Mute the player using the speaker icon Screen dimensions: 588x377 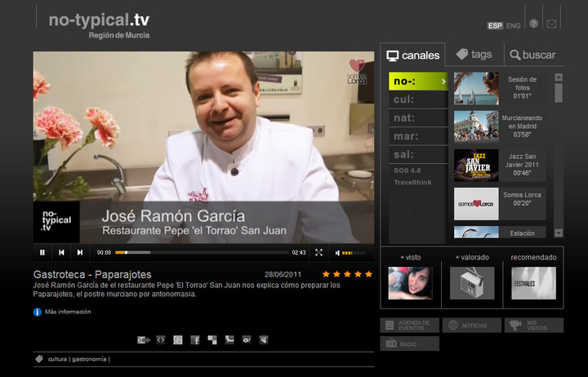[x=337, y=253]
